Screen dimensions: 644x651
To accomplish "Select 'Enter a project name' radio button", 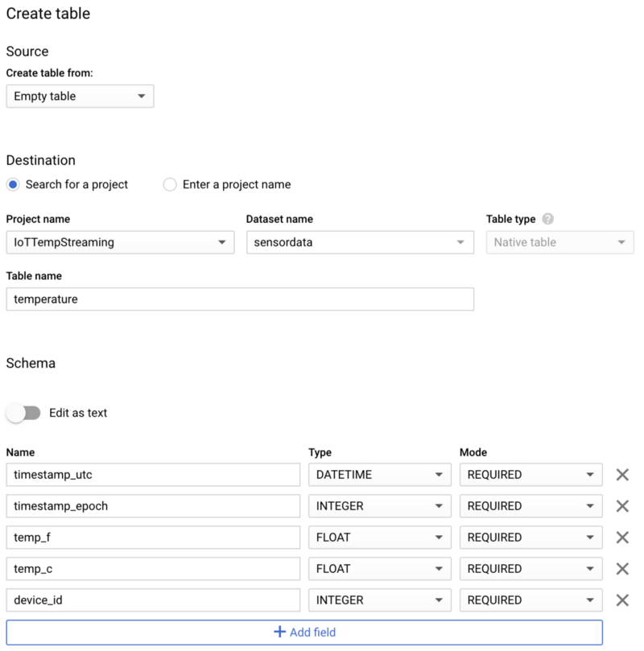I will tap(170, 184).
